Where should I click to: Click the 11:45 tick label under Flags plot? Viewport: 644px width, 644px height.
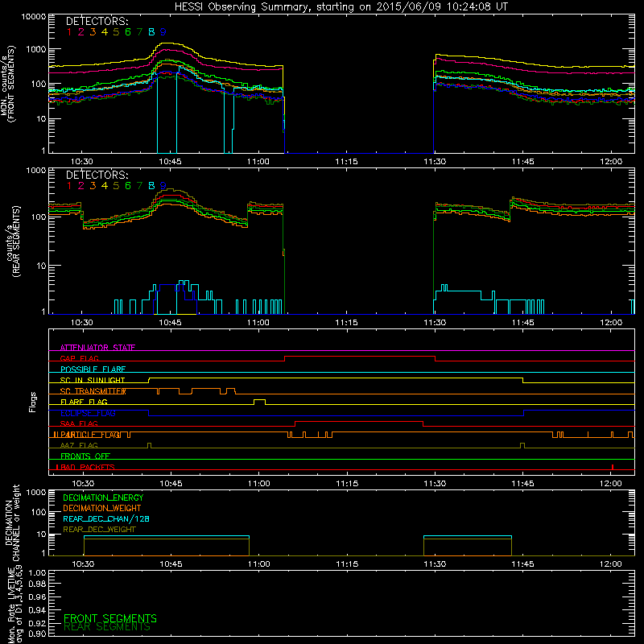(x=522, y=484)
